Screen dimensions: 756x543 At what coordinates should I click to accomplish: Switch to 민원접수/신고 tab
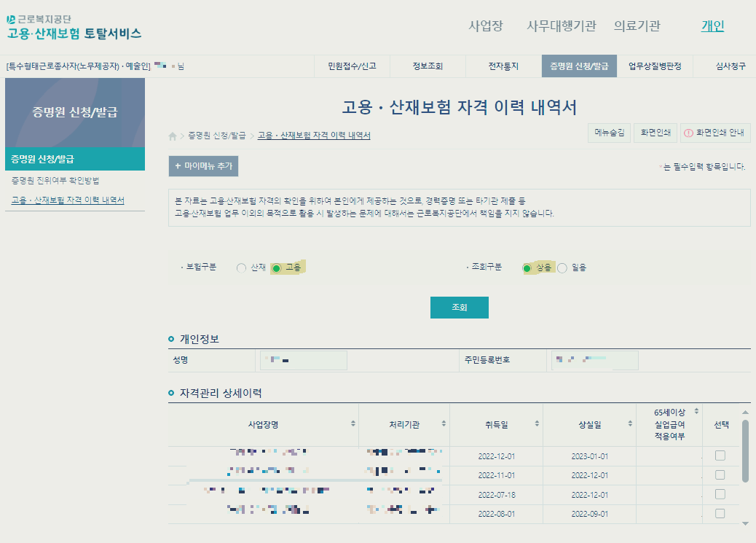pos(352,66)
